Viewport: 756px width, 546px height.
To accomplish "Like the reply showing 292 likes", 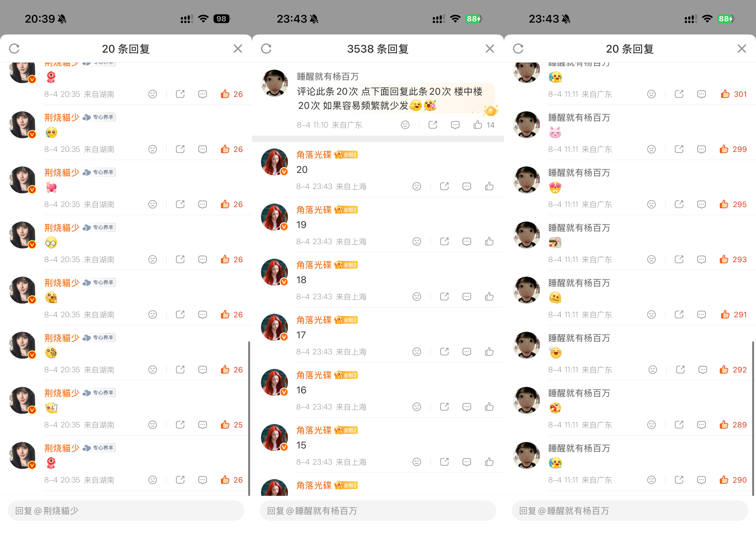I will point(724,369).
